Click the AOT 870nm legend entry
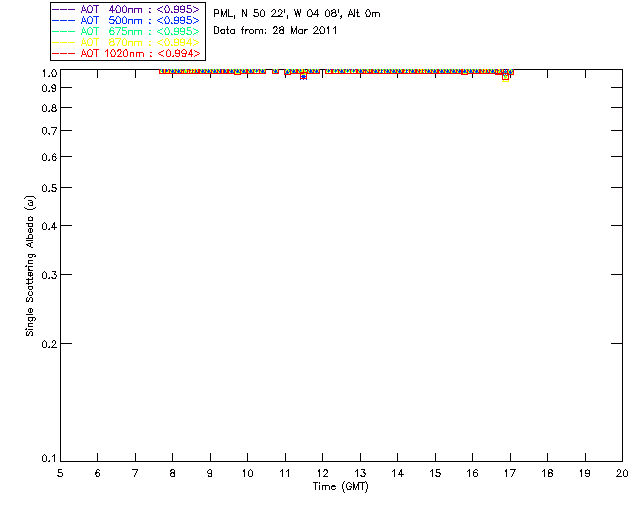This screenshot has width=640, height=512. coord(126,42)
